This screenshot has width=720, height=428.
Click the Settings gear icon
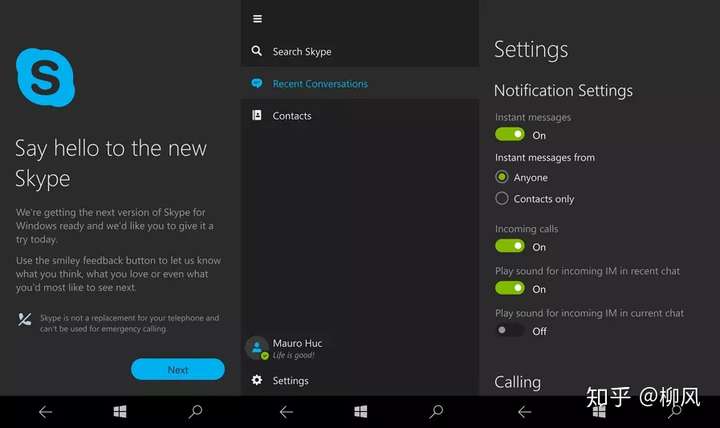[257, 380]
